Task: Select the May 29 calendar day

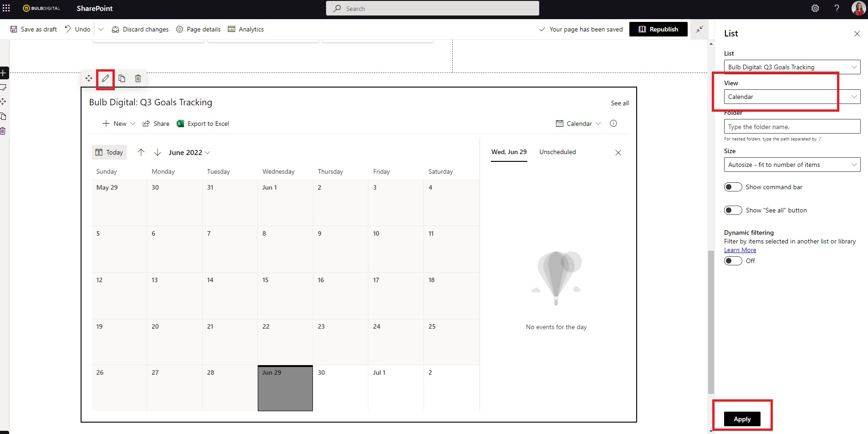Action: (x=119, y=203)
